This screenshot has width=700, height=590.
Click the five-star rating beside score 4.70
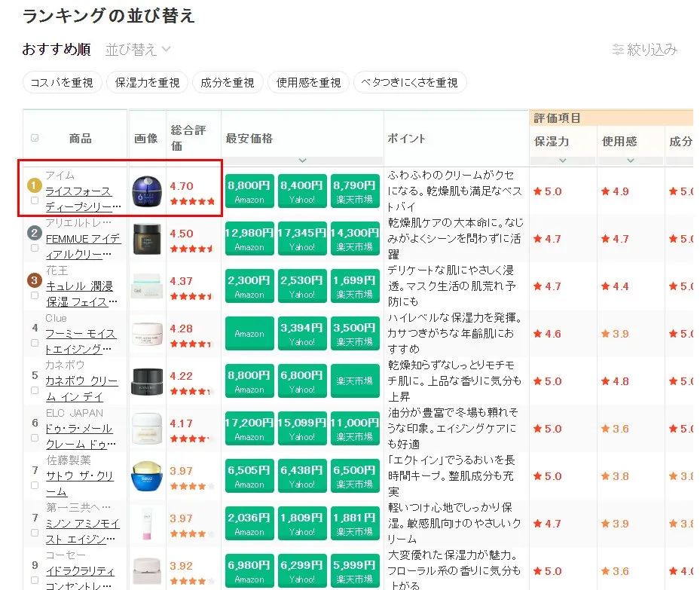coord(191,200)
